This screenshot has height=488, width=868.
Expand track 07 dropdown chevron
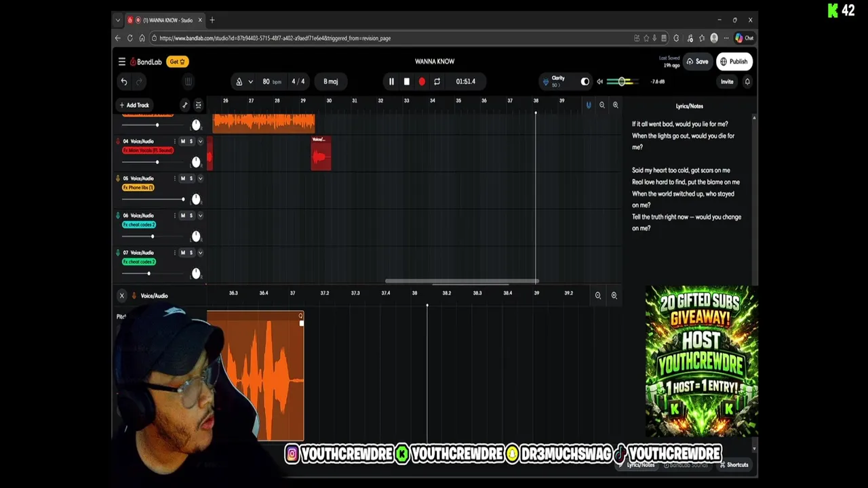pyautogui.click(x=200, y=253)
